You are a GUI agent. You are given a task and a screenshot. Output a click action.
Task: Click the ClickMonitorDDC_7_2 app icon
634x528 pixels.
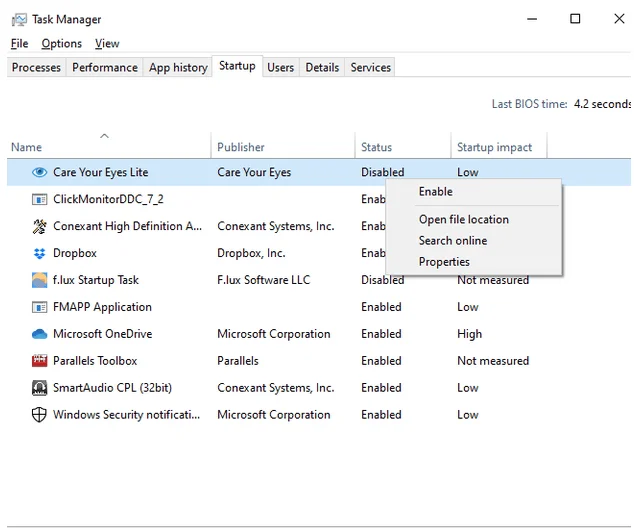tap(39, 199)
